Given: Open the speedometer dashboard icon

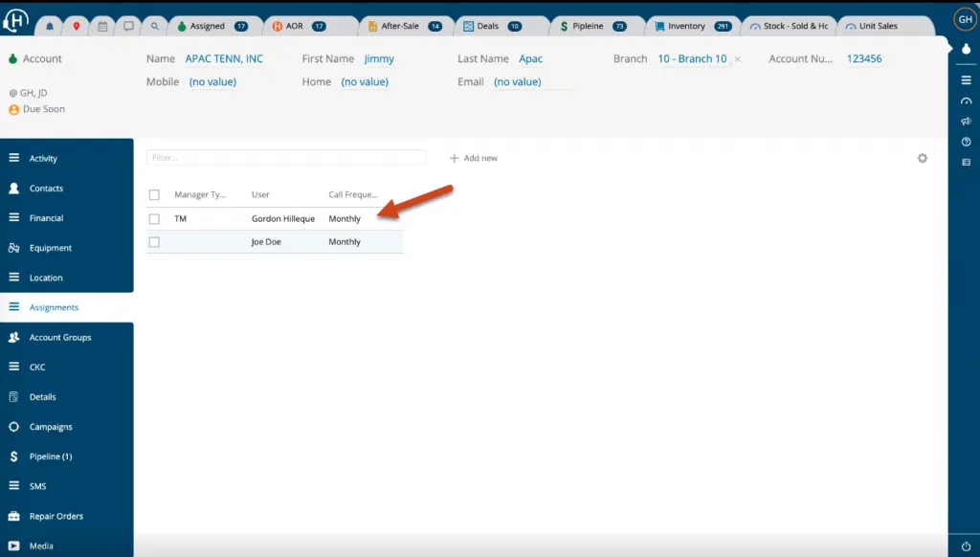Looking at the screenshot, I should click(966, 100).
